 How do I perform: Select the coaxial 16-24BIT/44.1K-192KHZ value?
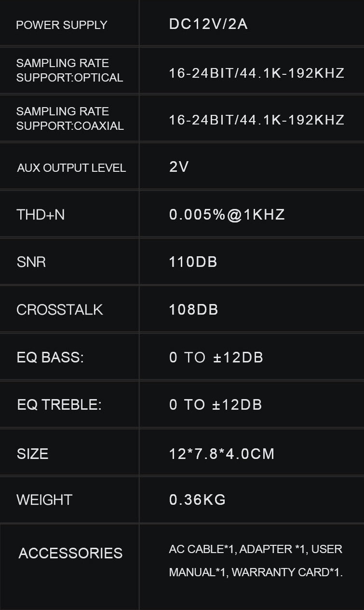point(256,120)
